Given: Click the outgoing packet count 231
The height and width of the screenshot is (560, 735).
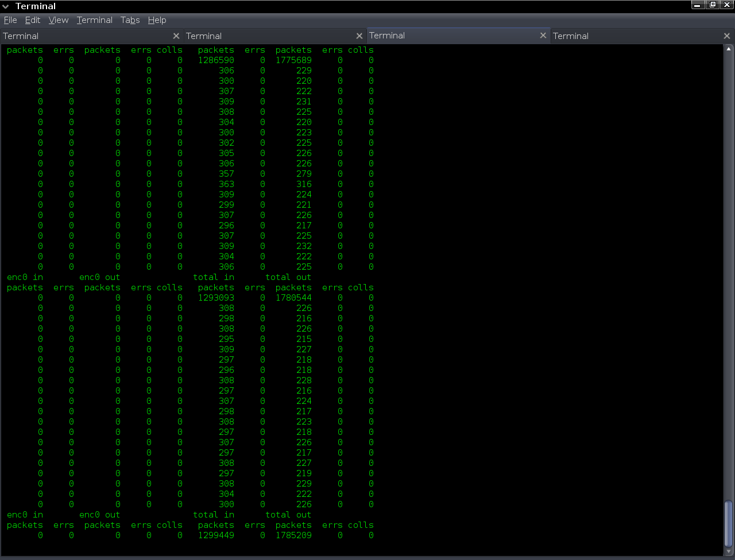Looking at the screenshot, I should 304,102.
